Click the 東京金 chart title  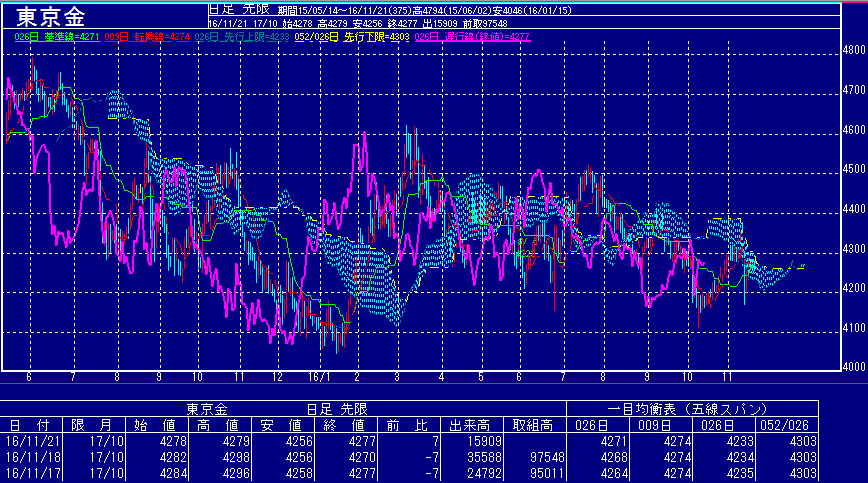point(51,17)
